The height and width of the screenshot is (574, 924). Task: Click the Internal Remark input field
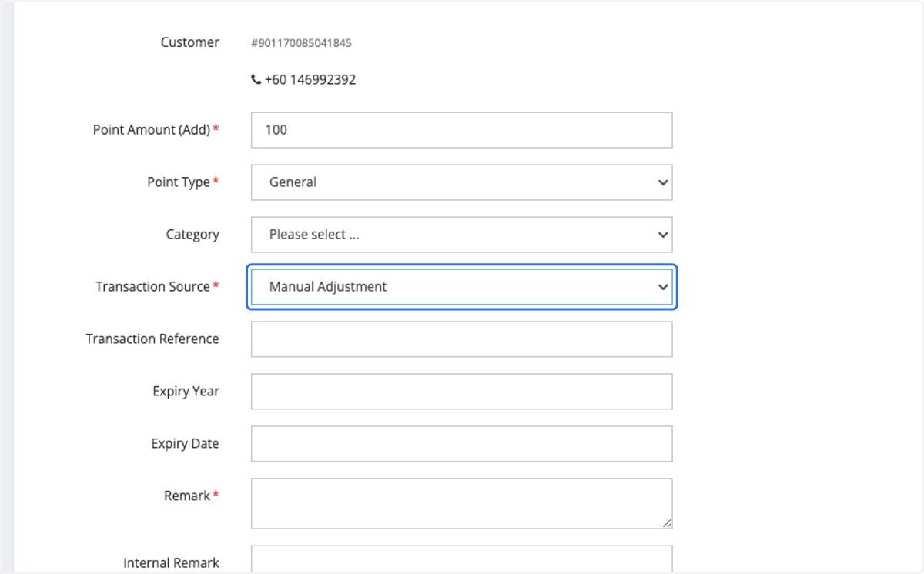coord(461,559)
